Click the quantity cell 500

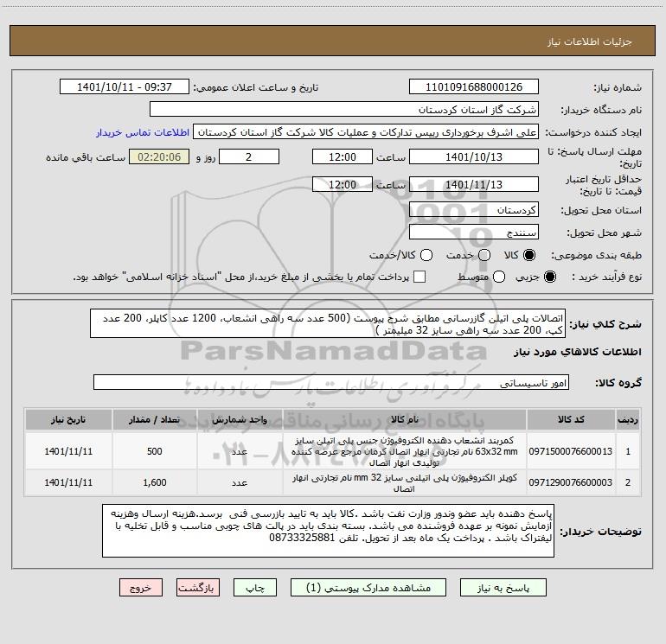click(x=155, y=451)
